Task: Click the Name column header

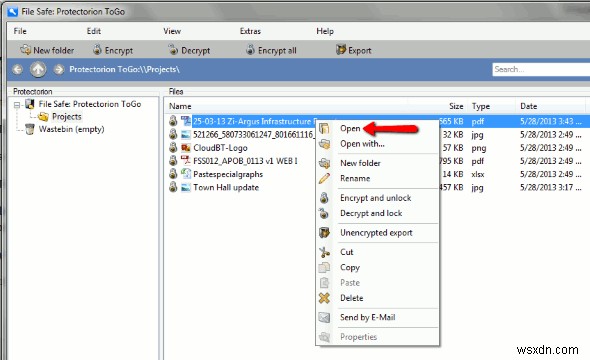Action: 180,106
